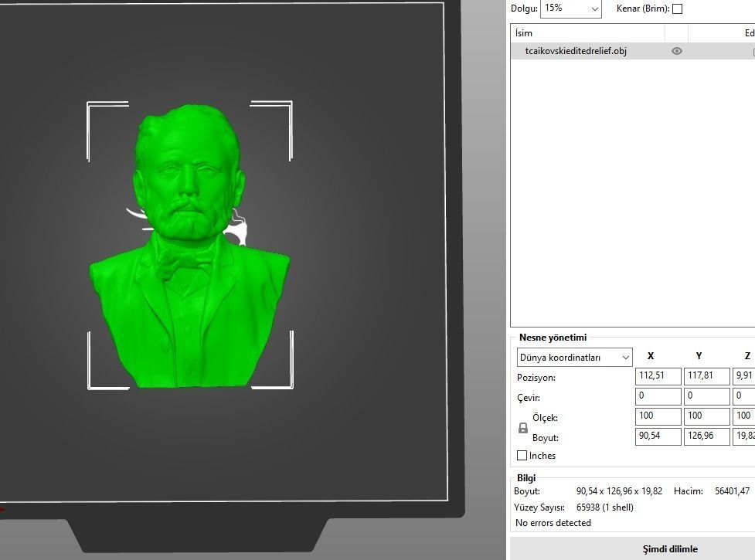The image size is (755, 560).
Task: Click the İsim column header
Action: pyautogui.click(x=523, y=33)
